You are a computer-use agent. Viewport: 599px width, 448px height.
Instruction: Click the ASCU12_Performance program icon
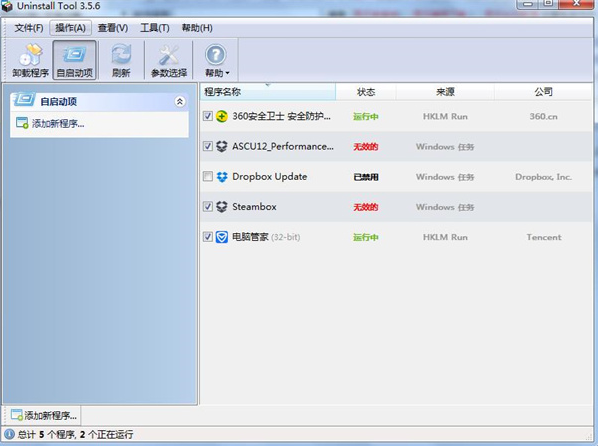click(x=222, y=146)
